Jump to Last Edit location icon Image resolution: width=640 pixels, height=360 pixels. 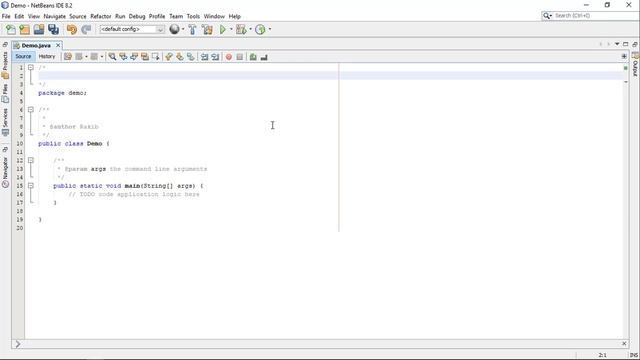pos(68,57)
